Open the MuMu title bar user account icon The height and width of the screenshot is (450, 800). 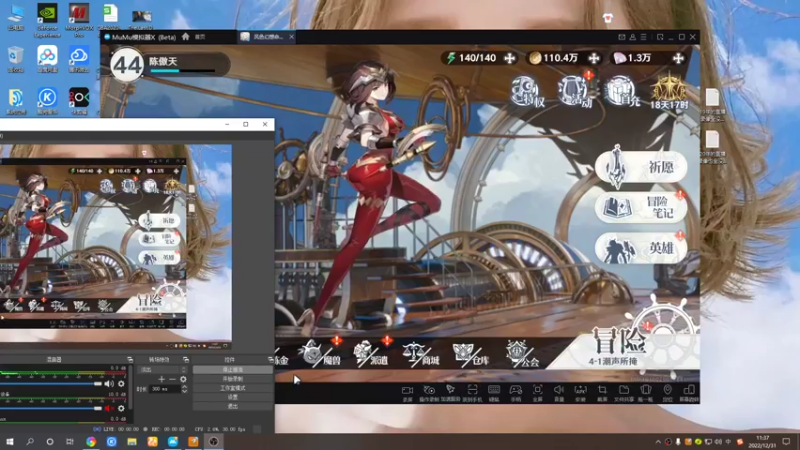(633, 37)
